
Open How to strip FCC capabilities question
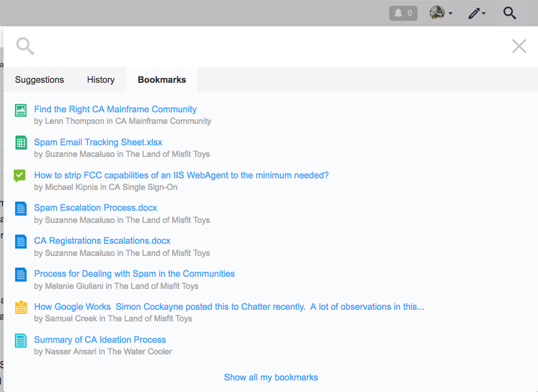181,175
